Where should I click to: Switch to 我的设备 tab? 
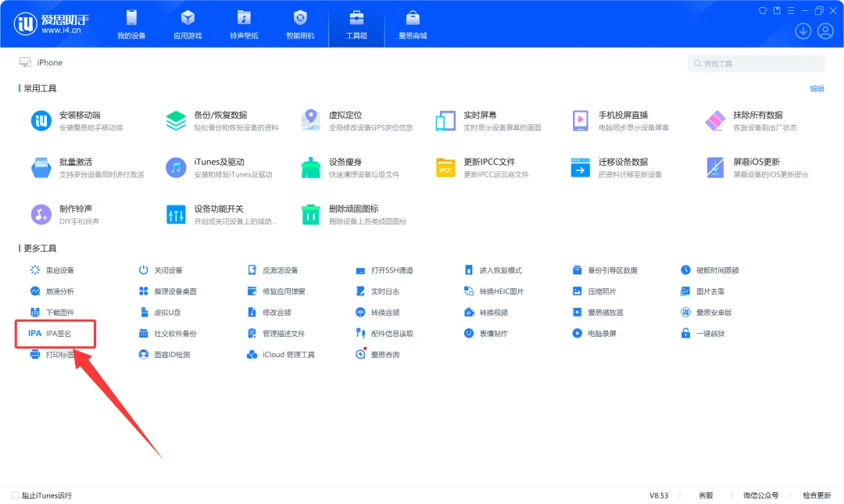(131, 24)
